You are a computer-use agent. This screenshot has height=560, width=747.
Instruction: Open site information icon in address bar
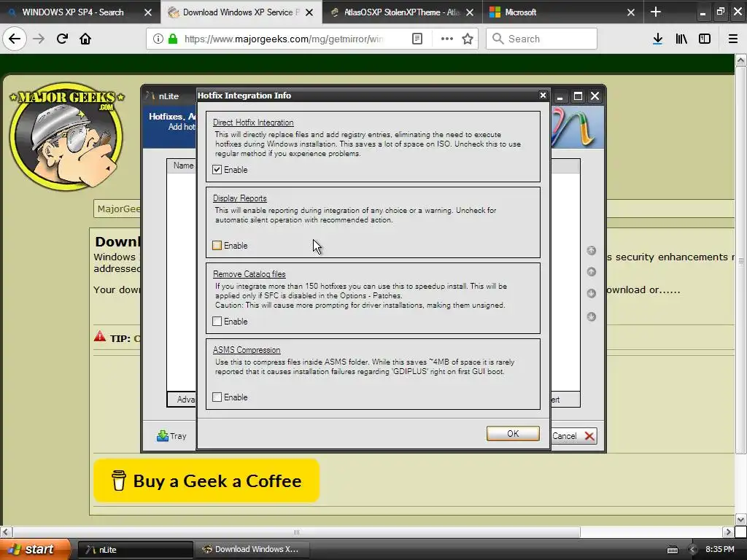coord(158,39)
